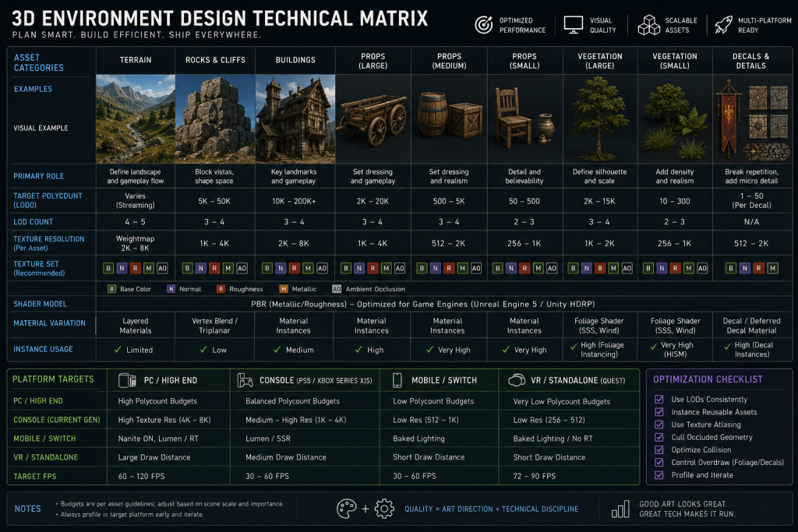Click the PC / High End tower icon
The width and height of the screenshot is (798, 532).
[127, 380]
